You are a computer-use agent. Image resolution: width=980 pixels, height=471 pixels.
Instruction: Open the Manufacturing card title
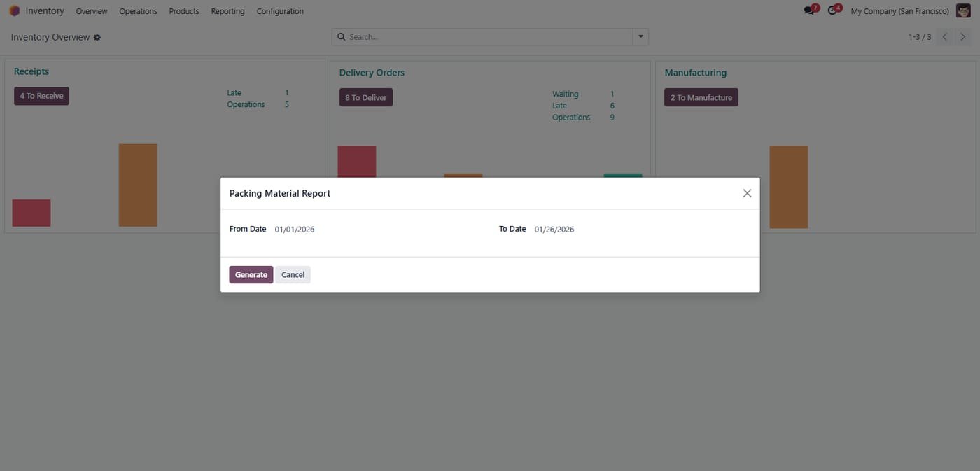point(696,73)
